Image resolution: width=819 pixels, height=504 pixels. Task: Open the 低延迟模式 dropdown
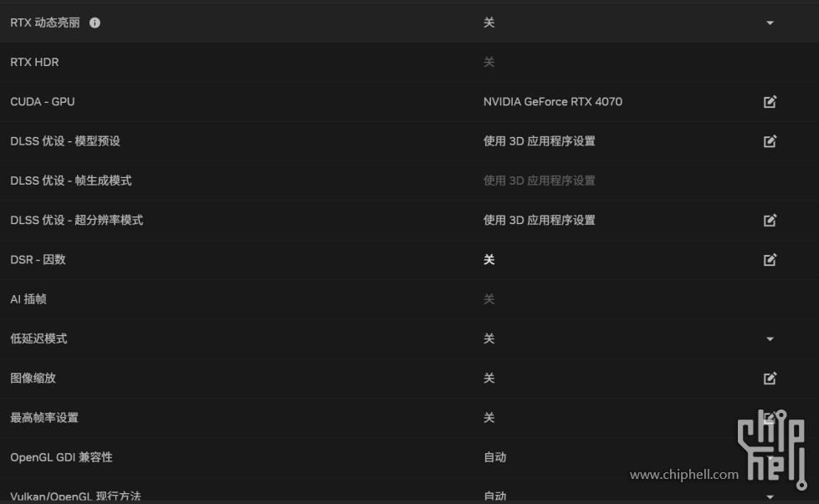coord(770,339)
